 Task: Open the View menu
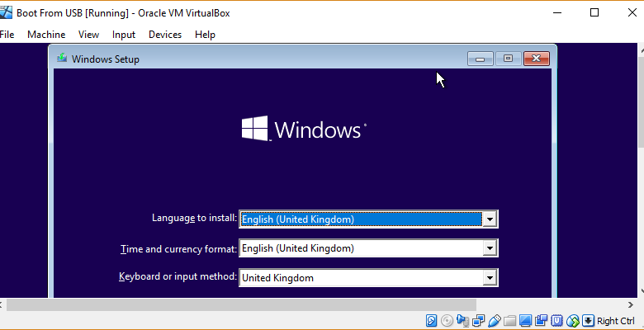coord(88,35)
